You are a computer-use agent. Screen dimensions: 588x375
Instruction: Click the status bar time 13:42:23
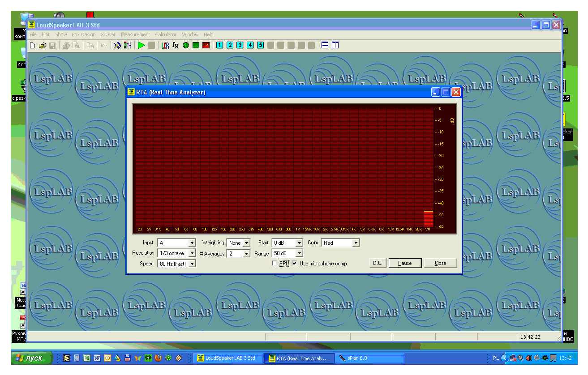tap(530, 337)
